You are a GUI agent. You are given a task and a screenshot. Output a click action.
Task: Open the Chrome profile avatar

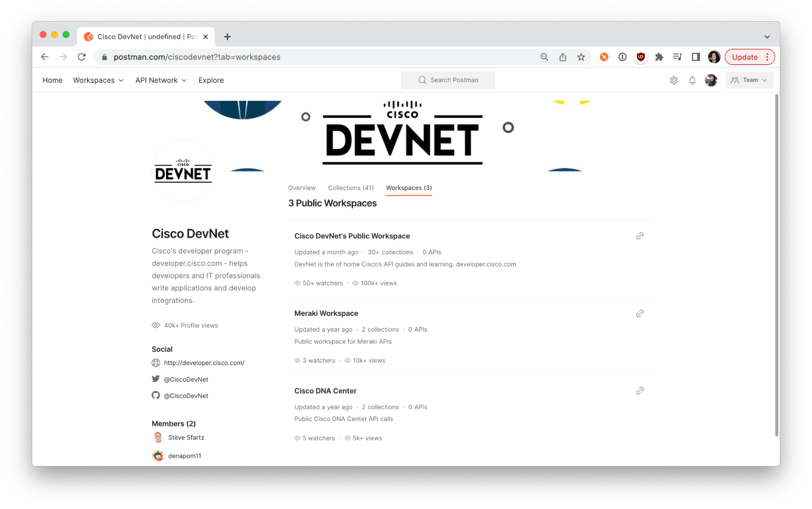click(x=714, y=57)
